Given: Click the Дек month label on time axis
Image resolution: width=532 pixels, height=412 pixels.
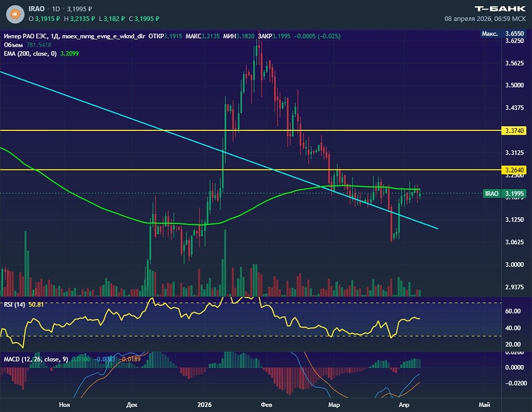Looking at the screenshot, I should point(131,405).
